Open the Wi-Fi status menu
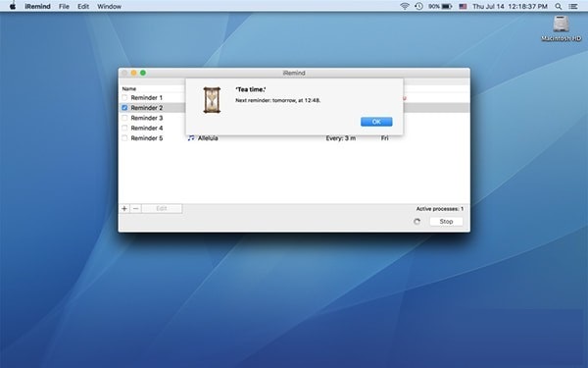Screen dimensions: 588x368 click(404, 6)
